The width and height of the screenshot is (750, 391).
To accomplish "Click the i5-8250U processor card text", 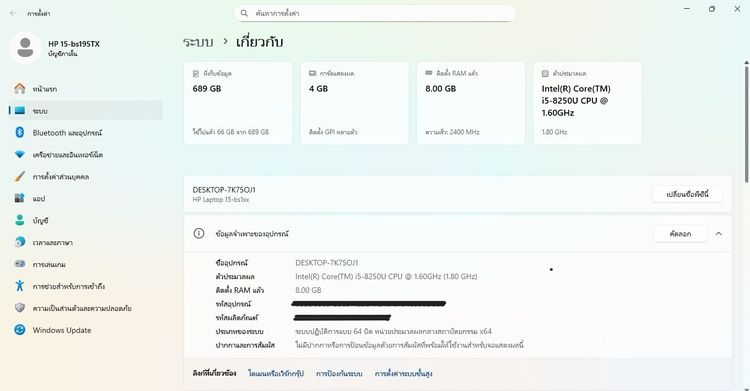I will click(x=576, y=101).
